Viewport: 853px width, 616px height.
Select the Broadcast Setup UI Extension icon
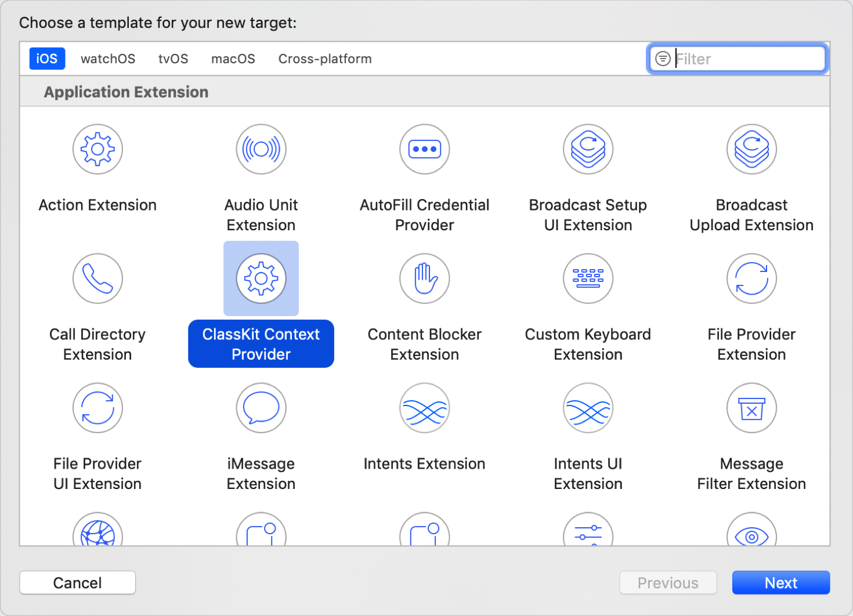pos(588,149)
